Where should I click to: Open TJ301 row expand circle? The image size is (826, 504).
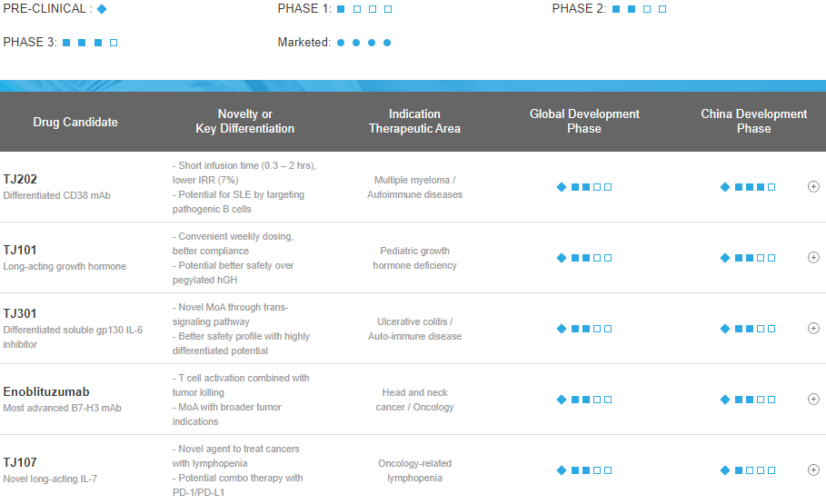[x=813, y=328]
